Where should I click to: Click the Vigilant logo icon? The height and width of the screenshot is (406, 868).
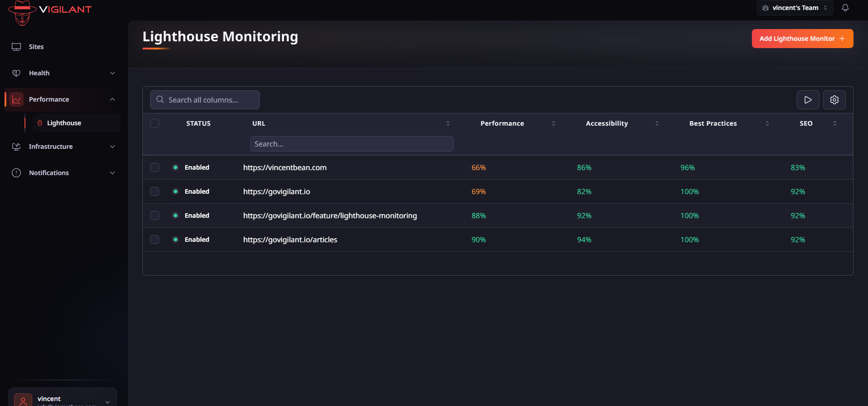point(22,12)
